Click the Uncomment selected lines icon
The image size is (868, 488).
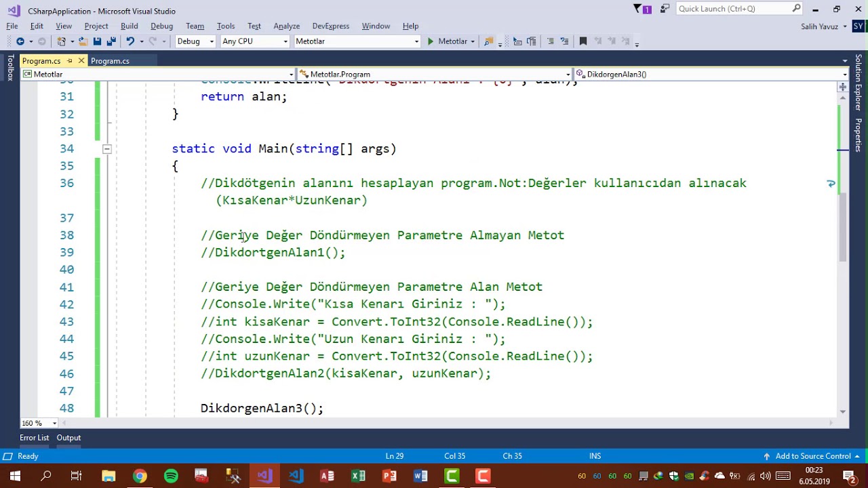pyautogui.click(x=564, y=41)
